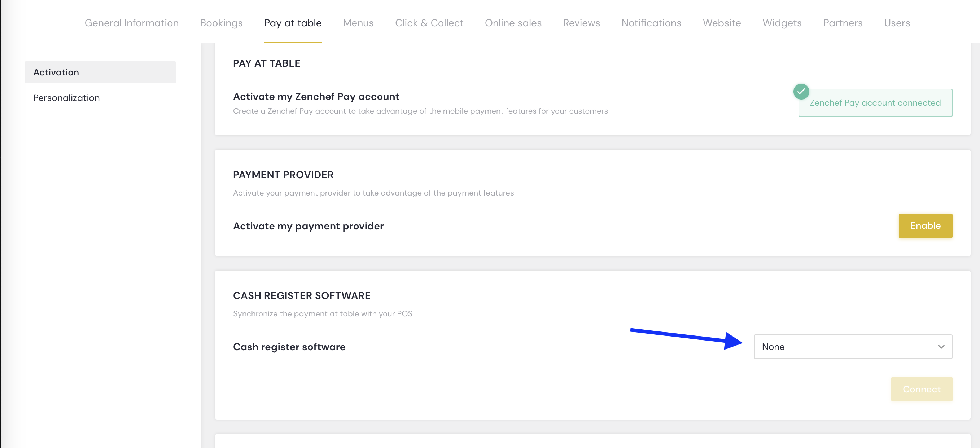This screenshot has width=980, height=448.
Task: Switch to Online sales tab
Action: point(513,23)
